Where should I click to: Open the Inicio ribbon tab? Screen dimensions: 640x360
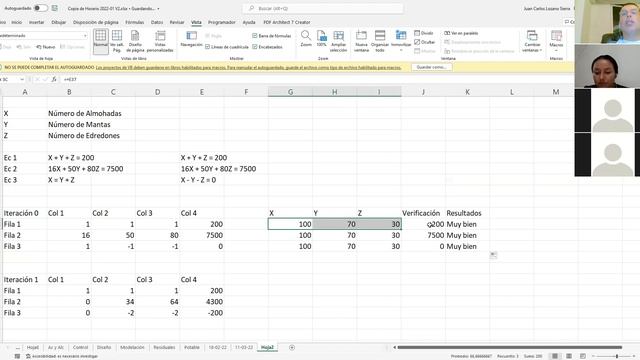click(x=17, y=22)
